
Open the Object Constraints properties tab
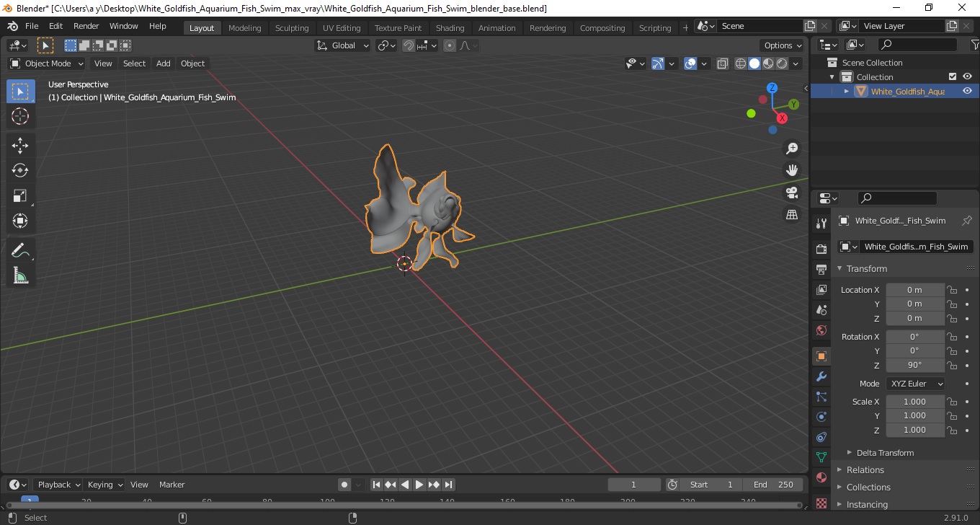(x=821, y=437)
